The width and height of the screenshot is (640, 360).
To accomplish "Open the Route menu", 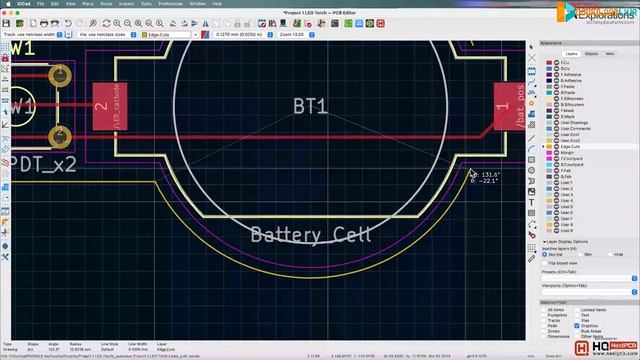I will pyautogui.click(x=106, y=4).
